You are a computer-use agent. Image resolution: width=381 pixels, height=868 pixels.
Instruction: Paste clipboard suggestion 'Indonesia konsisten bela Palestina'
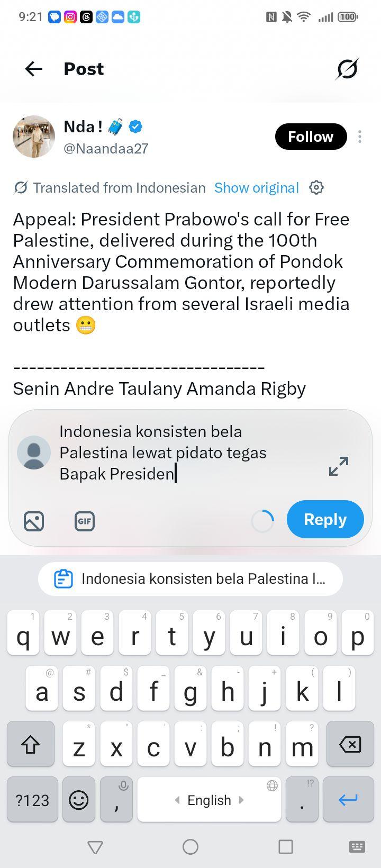click(x=190, y=578)
